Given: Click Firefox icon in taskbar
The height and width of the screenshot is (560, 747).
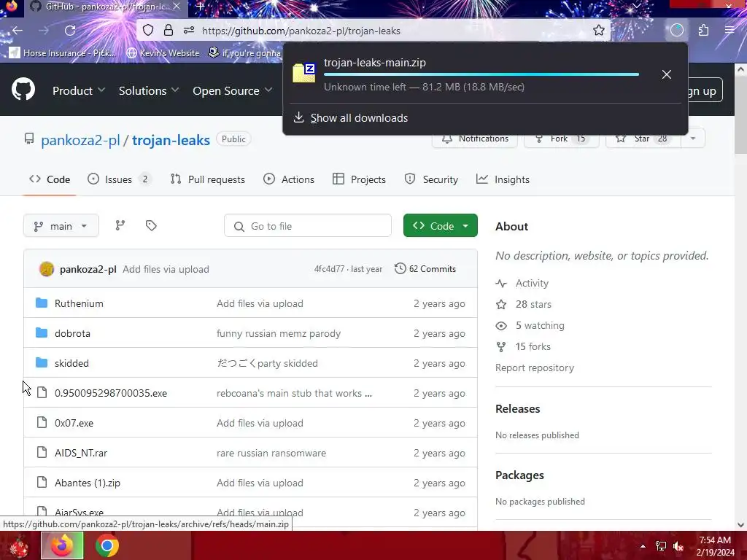Looking at the screenshot, I should pyautogui.click(x=62, y=545).
